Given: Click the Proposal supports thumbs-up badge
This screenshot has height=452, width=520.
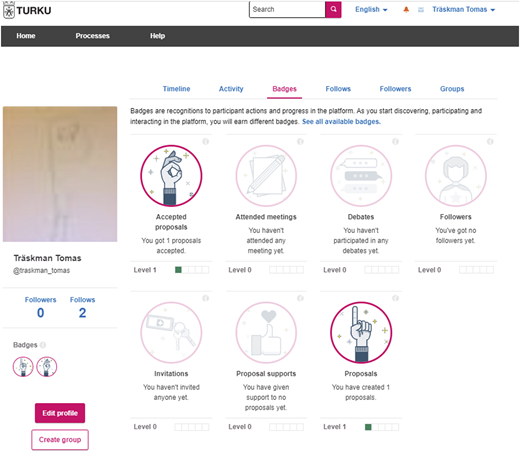Looking at the screenshot, I should (x=266, y=332).
